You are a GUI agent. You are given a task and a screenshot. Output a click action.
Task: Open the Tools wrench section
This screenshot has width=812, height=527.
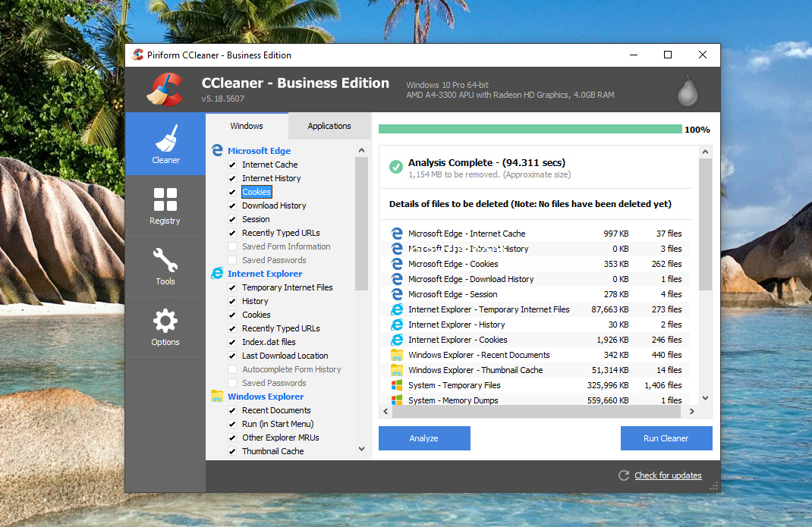(x=165, y=260)
